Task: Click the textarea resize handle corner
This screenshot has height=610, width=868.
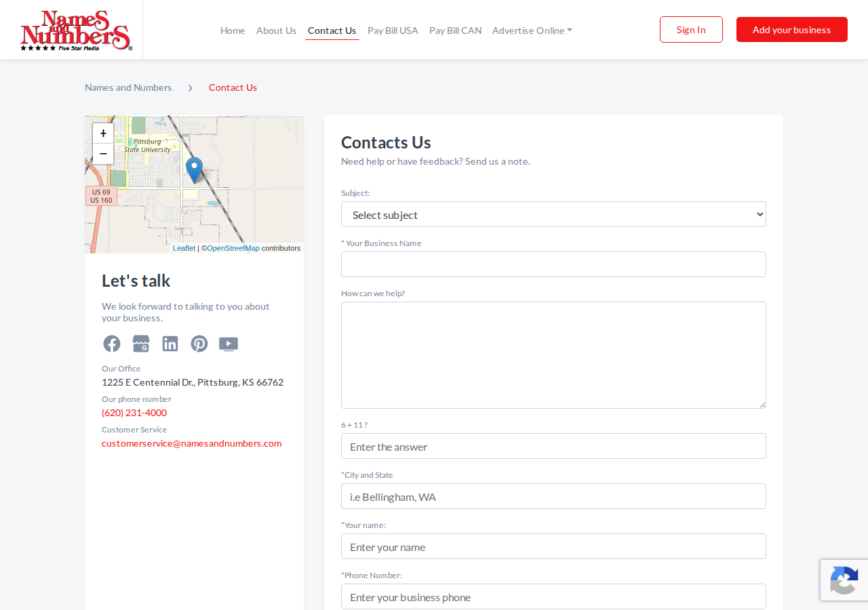Action: 762,405
